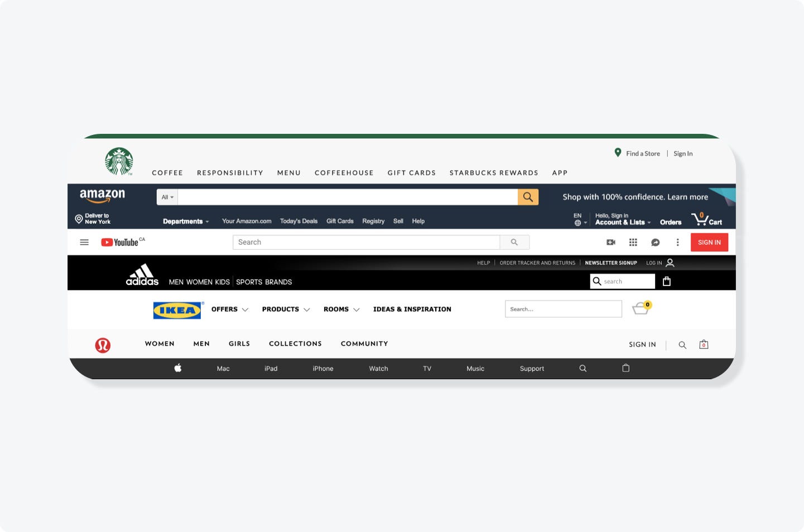The width and height of the screenshot is (804, 532).
Task: Open Starbucks Responsibility menu item
Action: tap(230, 173)
